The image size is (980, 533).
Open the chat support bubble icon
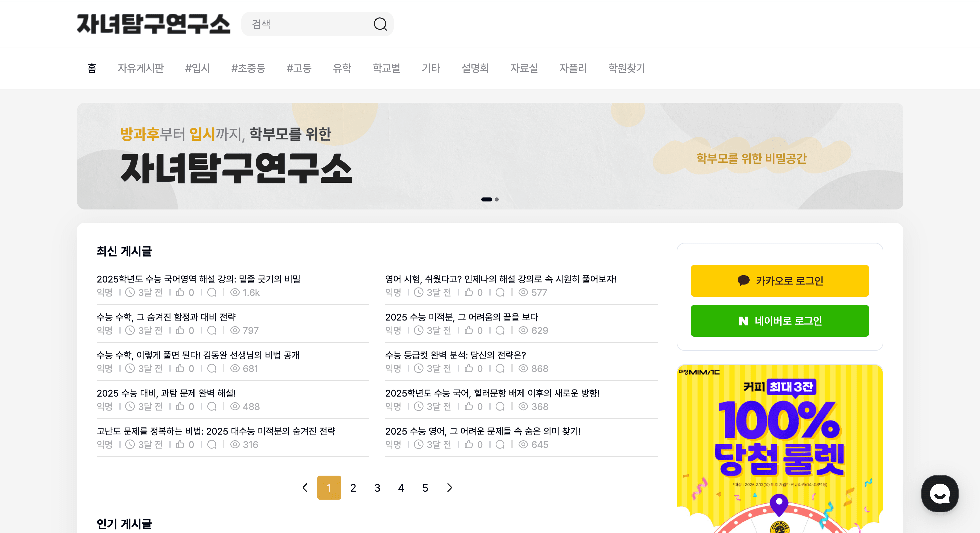point(939,493)
